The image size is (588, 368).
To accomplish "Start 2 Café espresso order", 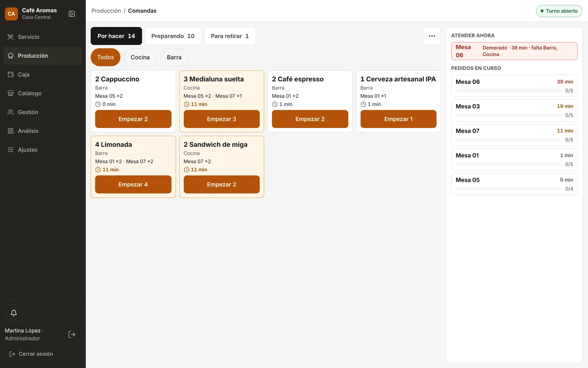I will click(x=310, y=119).
